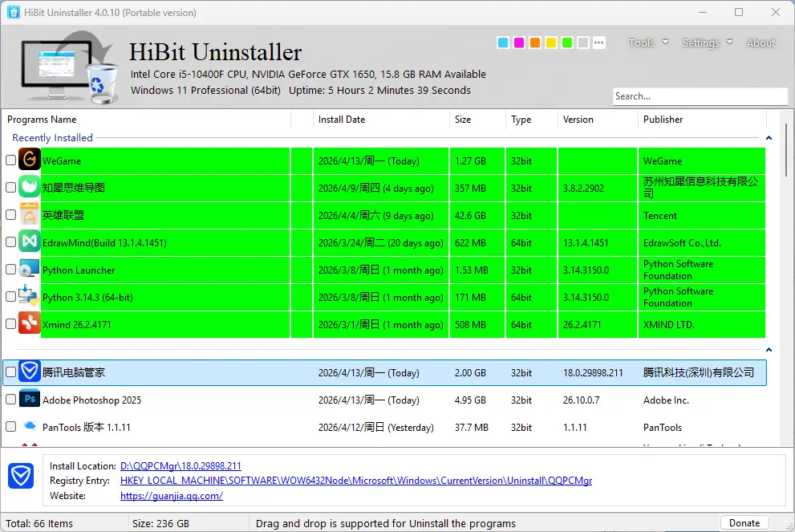Click the Python Launcher icon
Image resolution: width=795 pixels, height=532 pixels.
(30, 270)
